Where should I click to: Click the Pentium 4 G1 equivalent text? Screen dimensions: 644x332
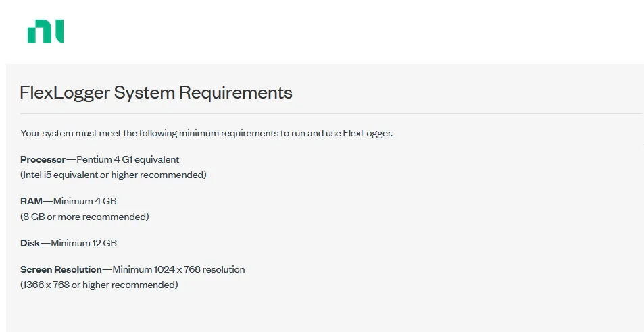click(128, 159)
